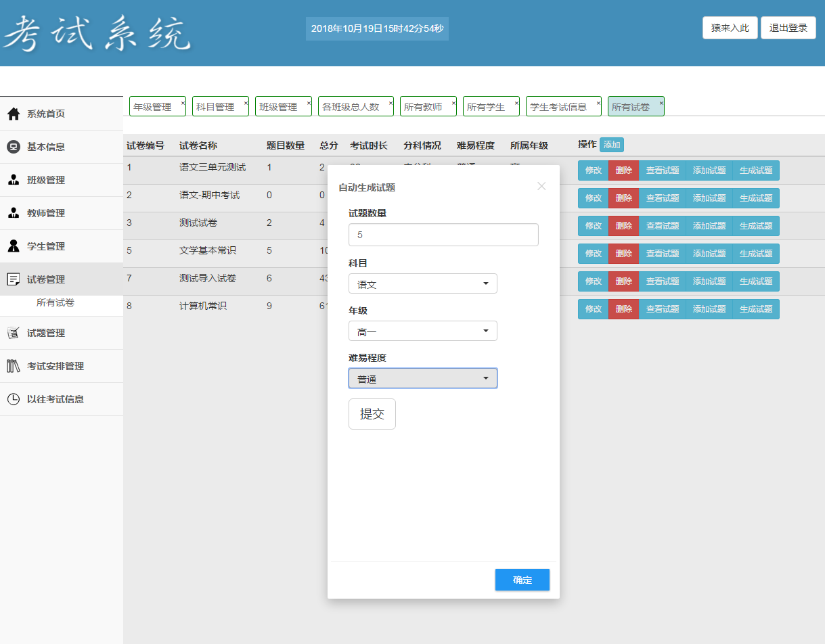Close the 所有试卷 tab
825x644 pixels.
(x=661, y=103)
